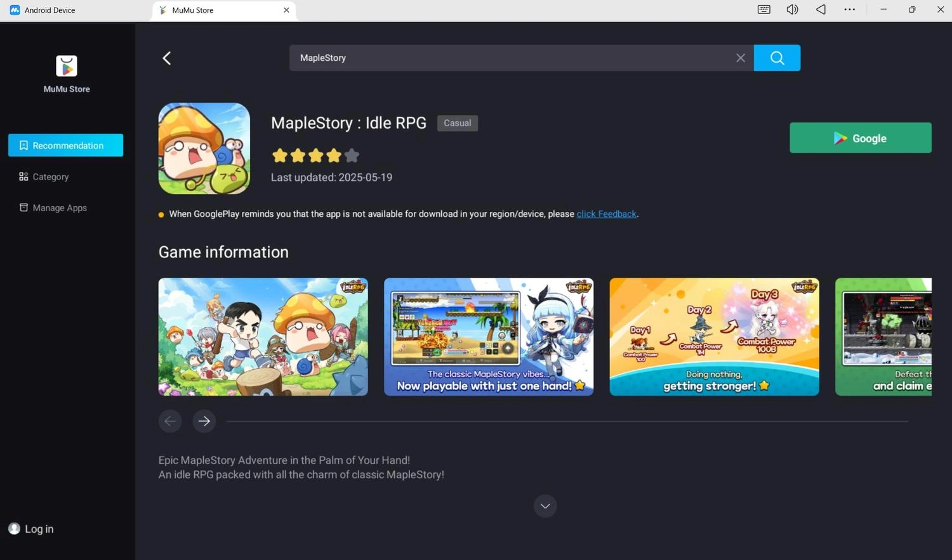952x560 pixels.
Task: Clear the MapleStory search text
Action: 740,58
